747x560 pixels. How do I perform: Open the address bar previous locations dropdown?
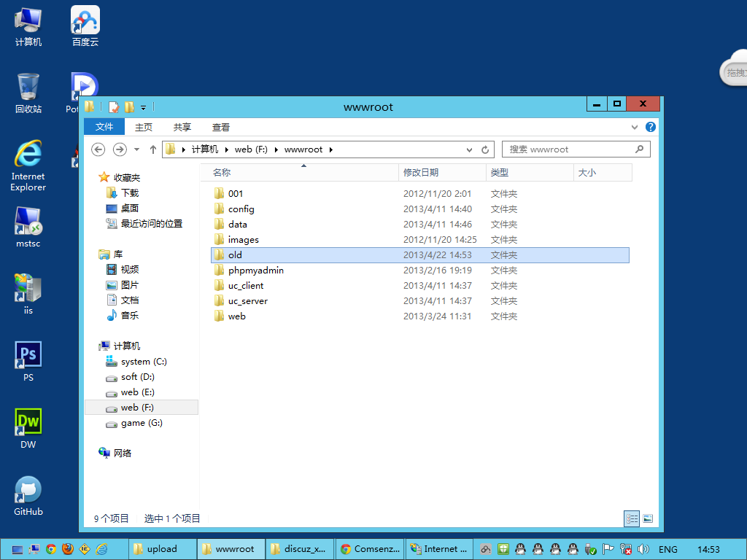(469, 149)
